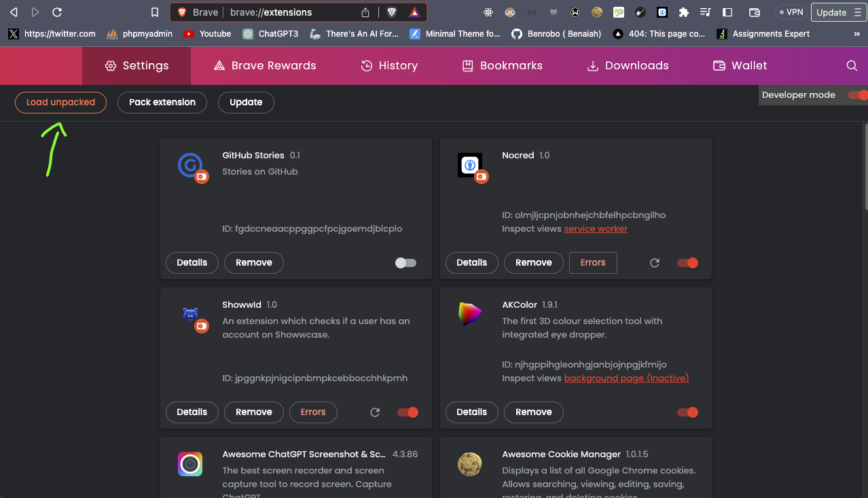Switch to Brave Rewards tab
The width and height of the screenshot is (868, 498).
click(x=265, y=65)
